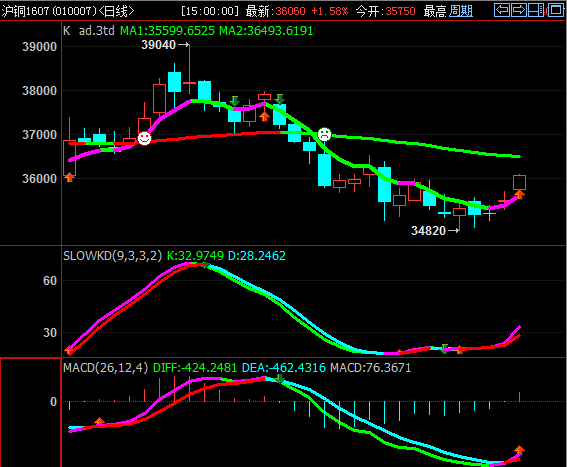Click orange up arrow at MACD right end
The width and height of the screenshot is (567, 467).
[520, 450]
